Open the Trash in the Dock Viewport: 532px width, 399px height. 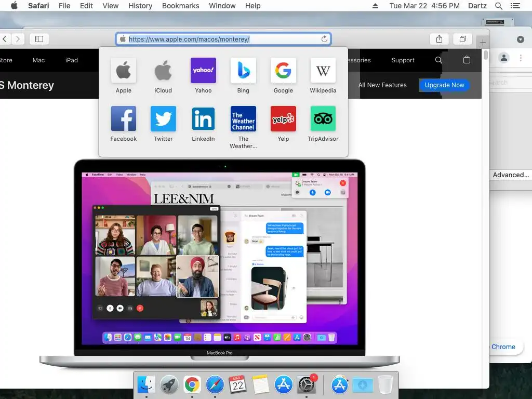click(x=385, y=384)
